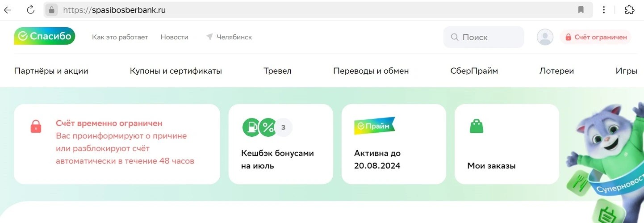Click the fuel pump cashback category icon
644x223 pixels.
251,127
